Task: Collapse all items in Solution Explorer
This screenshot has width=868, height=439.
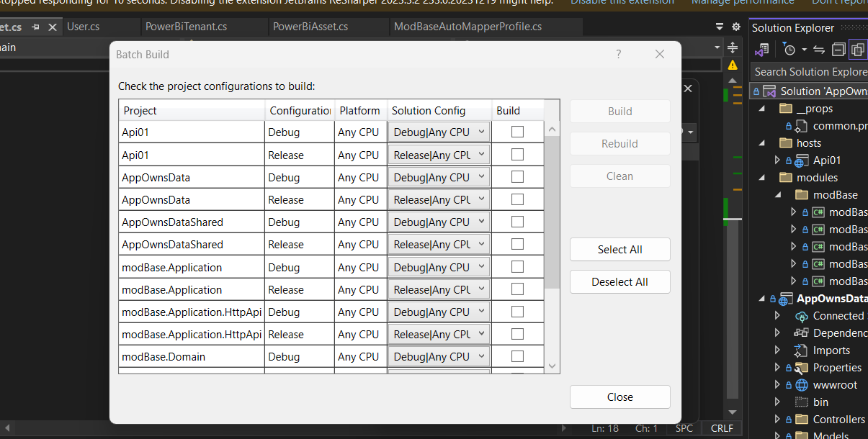Action: pos(838,50)
